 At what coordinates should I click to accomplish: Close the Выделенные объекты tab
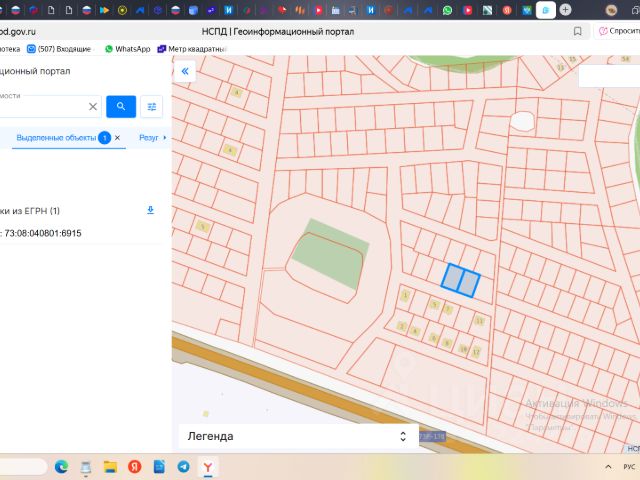pyautogui.click(x=118, y=138)
